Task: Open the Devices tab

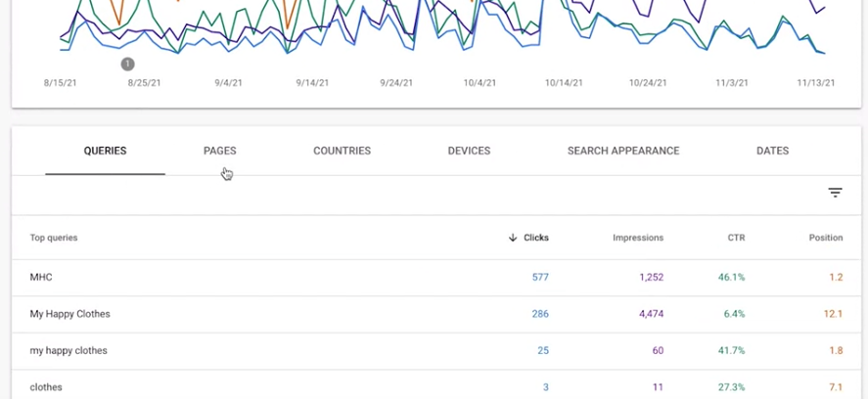Action: 469,151
